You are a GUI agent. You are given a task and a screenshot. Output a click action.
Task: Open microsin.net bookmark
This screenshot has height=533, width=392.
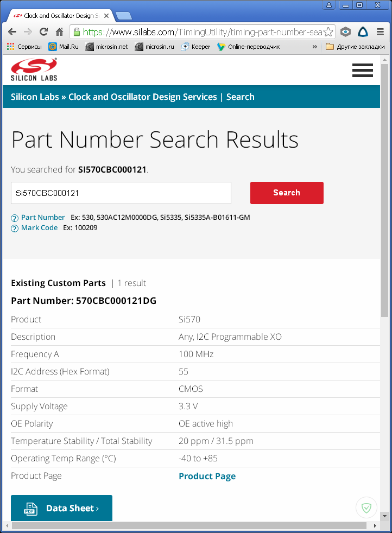point(107,47)
